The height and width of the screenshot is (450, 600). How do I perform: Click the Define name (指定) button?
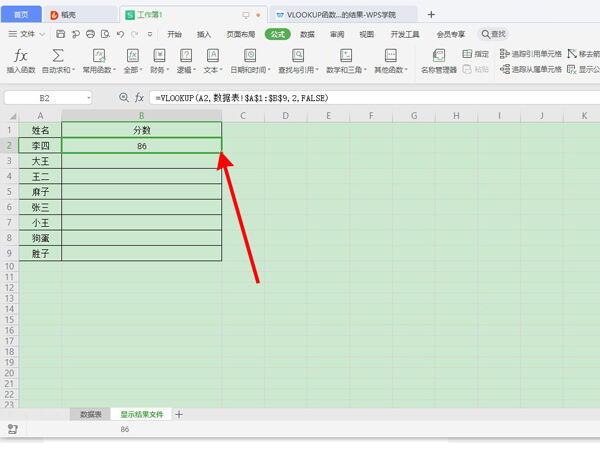476,54
